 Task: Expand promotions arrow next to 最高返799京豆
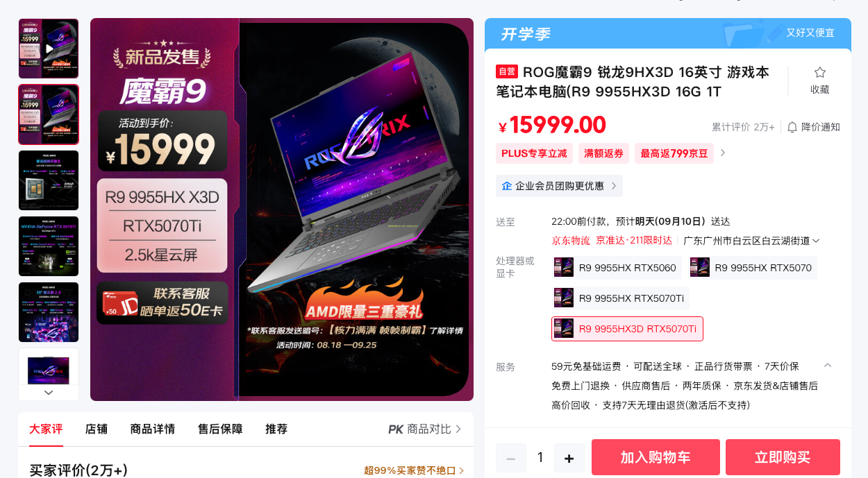[723, 153]
